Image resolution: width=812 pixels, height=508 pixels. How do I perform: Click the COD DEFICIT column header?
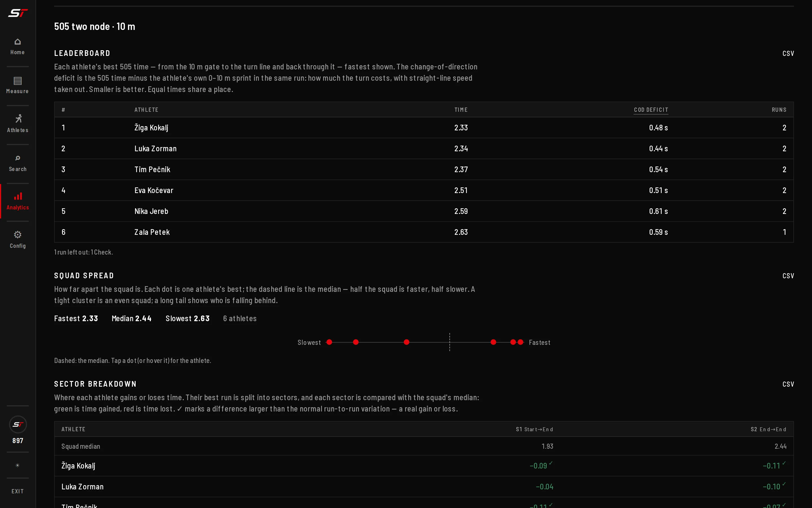[x=651, y=110]
